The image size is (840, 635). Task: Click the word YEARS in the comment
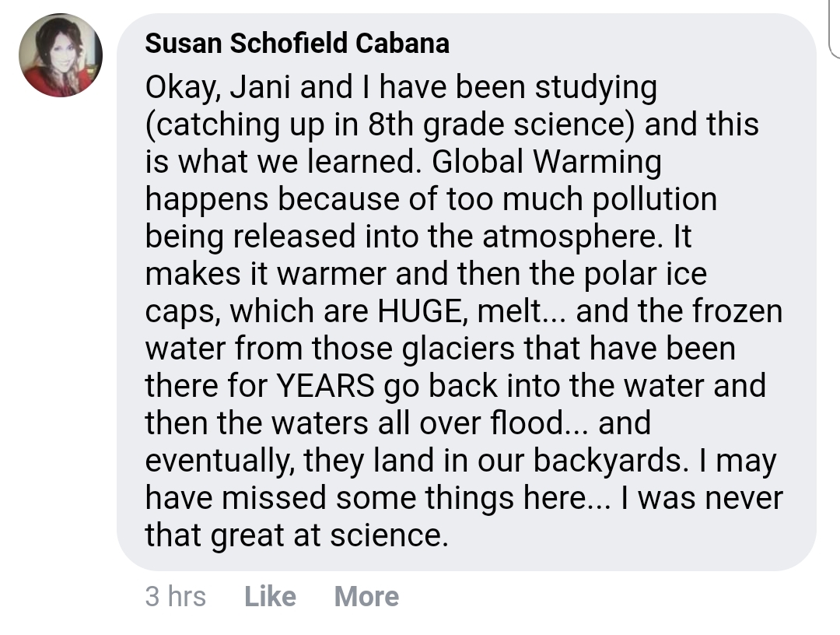(325, 386)
